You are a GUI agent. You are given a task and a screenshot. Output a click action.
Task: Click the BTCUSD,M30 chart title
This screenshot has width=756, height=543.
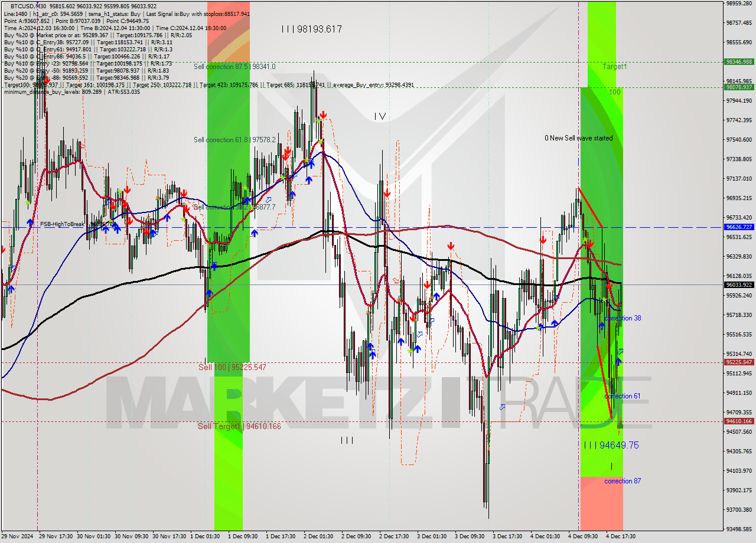point(28,6)
